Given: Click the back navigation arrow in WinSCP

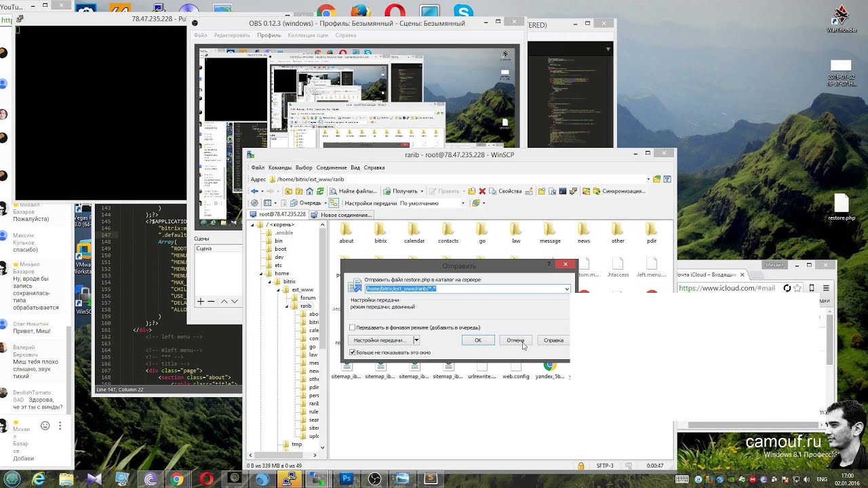Looking at the screenshot, I should [x=254, y=191].
